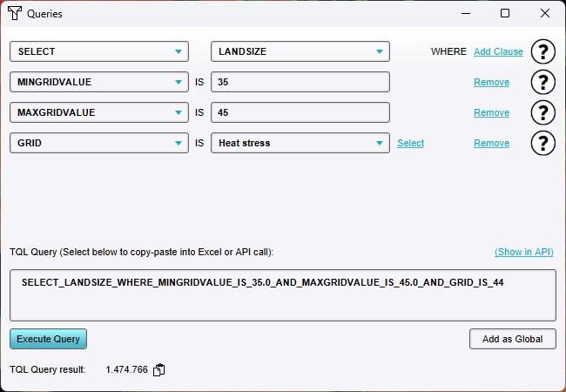
Task: Open the Show in API link
Action: point(523,252)
